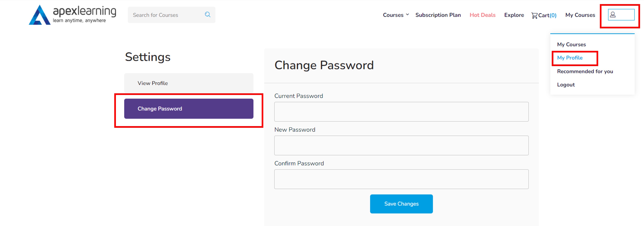The image size is (644, 226).
Task: Open the Courses navigation menu
Action: pyautogui.click(x=393, y=15)
